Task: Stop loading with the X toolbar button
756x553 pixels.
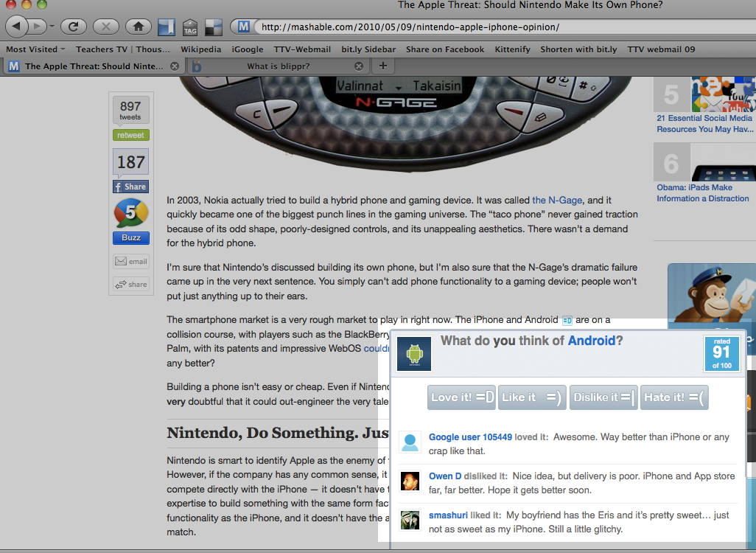Action: tap(105, 26)
